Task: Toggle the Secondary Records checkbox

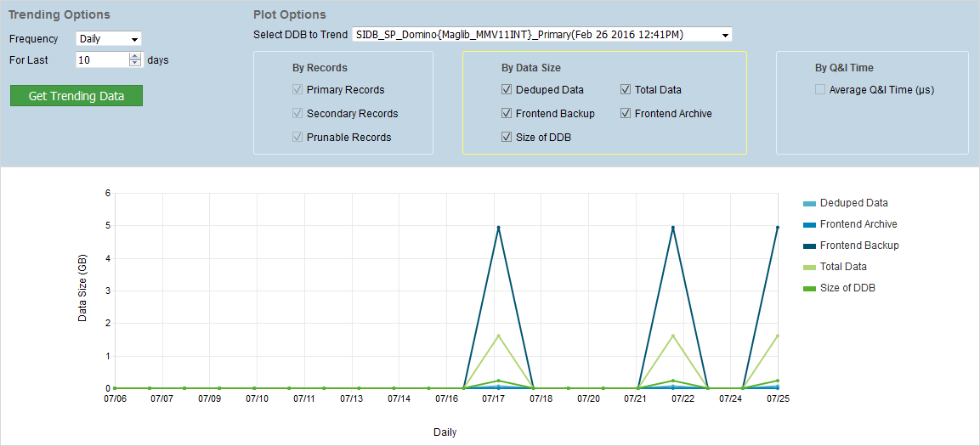Action: (297, 114)
